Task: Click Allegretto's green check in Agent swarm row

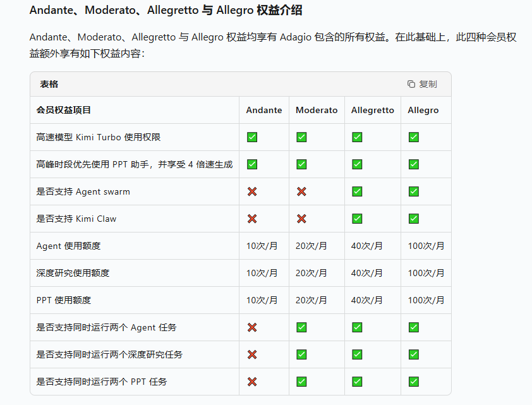Action: (357, 191)
